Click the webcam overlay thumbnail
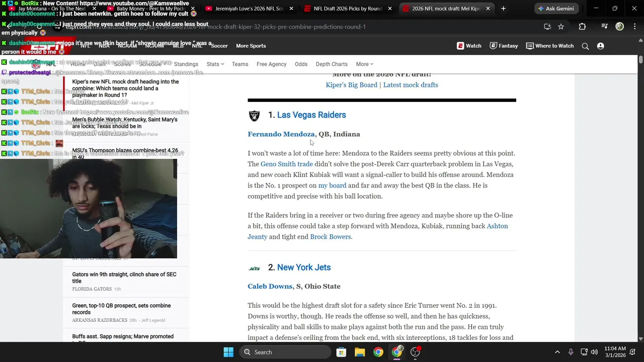644x362 pixels. point(89,208)
